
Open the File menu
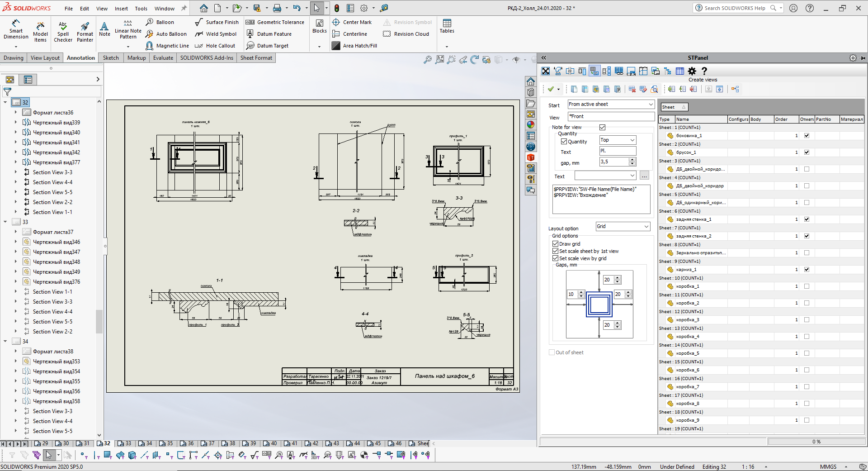coord(68,9)
